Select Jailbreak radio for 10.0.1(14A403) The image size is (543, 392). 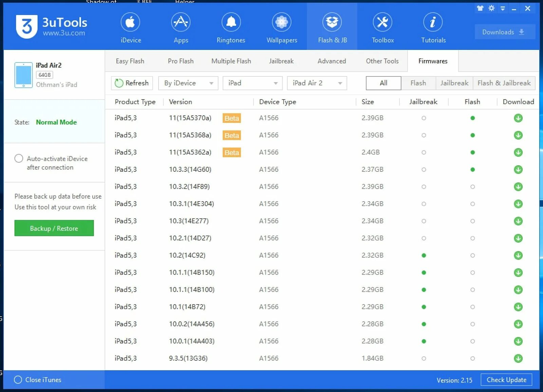(424, 341)
